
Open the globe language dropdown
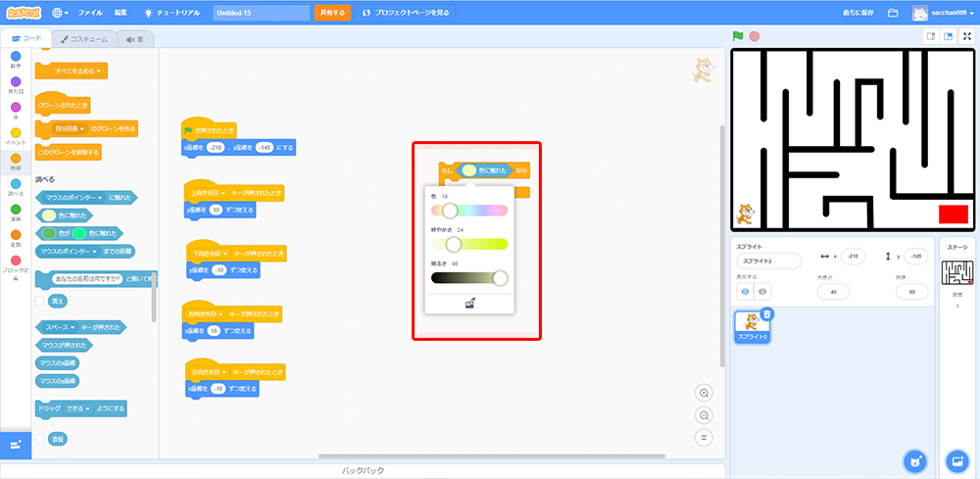(61, 13)
